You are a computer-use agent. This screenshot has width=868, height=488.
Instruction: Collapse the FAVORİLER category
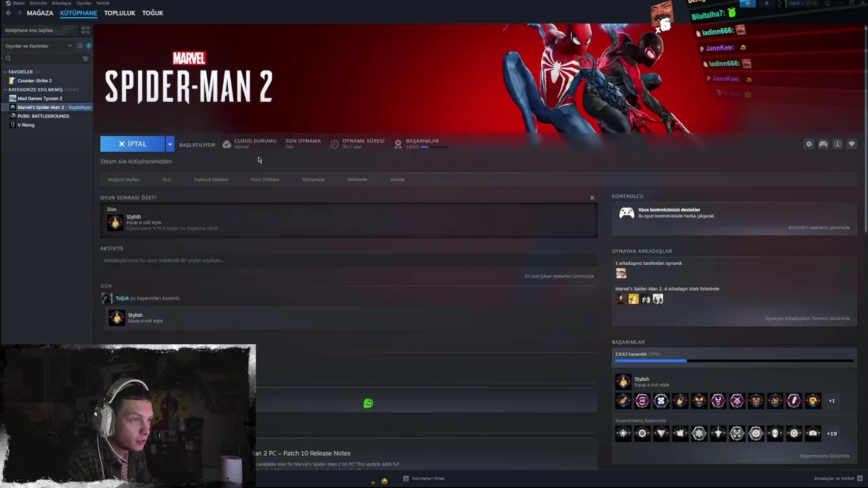pyautogui.click(x=20, y=72)
